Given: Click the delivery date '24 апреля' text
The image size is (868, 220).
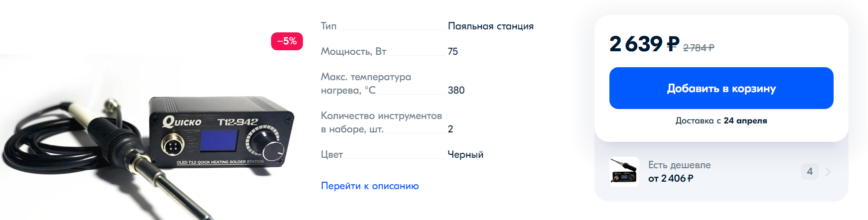Looking at the screenshot, I should [x=745, y=121].
